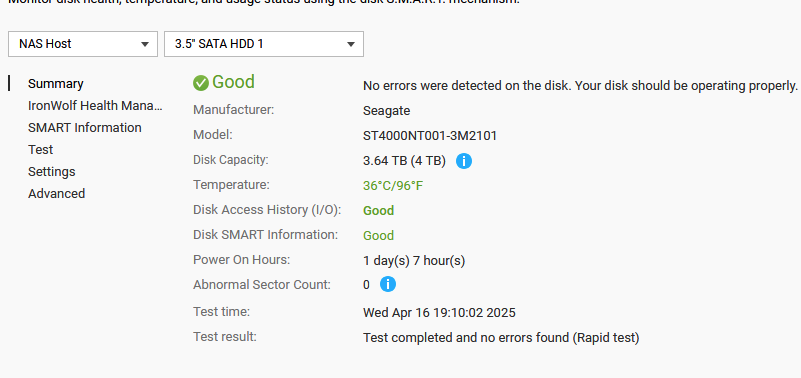Open the Advanced section
This screenshot has width=801, height=378.
[56, 194]
